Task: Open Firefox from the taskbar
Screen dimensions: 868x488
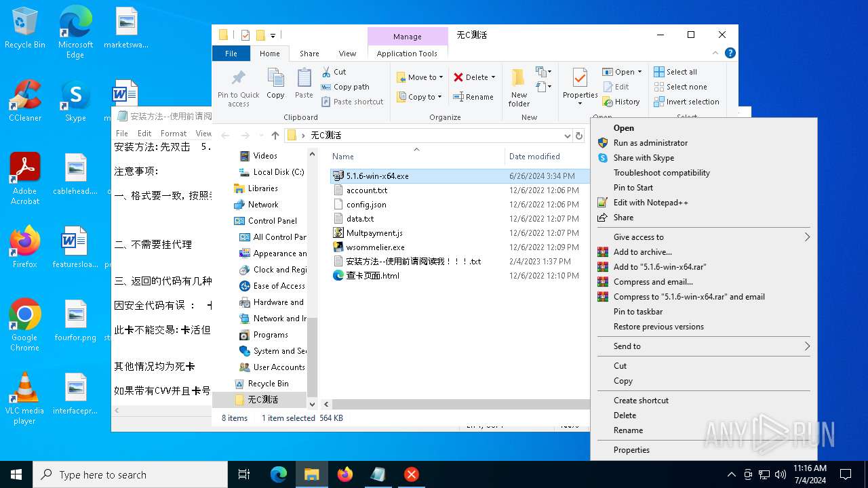Action: point(345,474)
